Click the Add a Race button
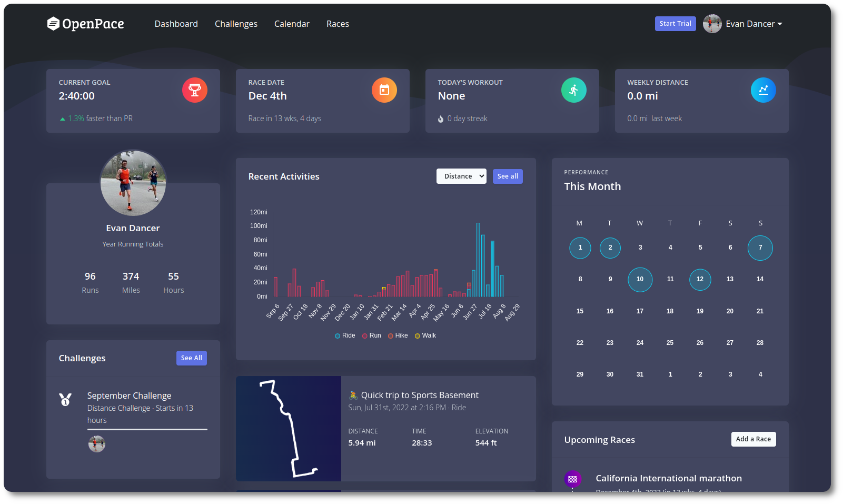 [753, 439]
